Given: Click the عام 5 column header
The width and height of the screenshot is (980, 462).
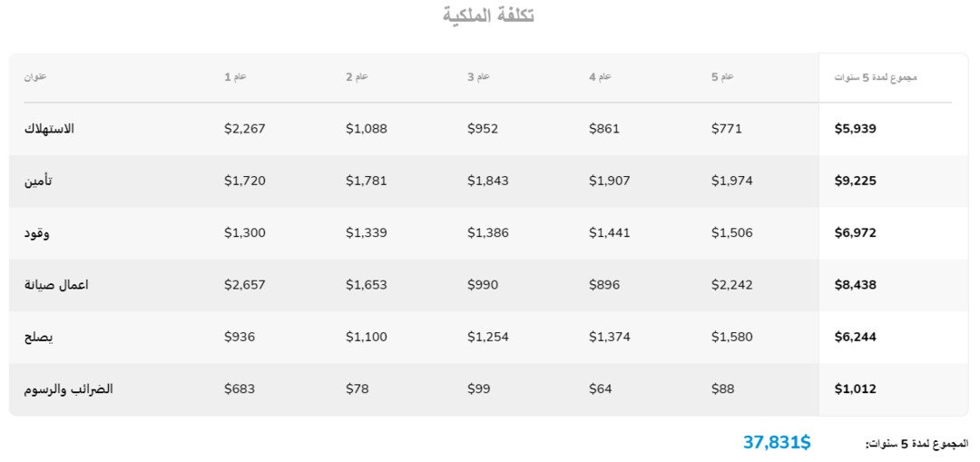Looking at the screenshot, I should pyautogui.click(x=721, y=77).
